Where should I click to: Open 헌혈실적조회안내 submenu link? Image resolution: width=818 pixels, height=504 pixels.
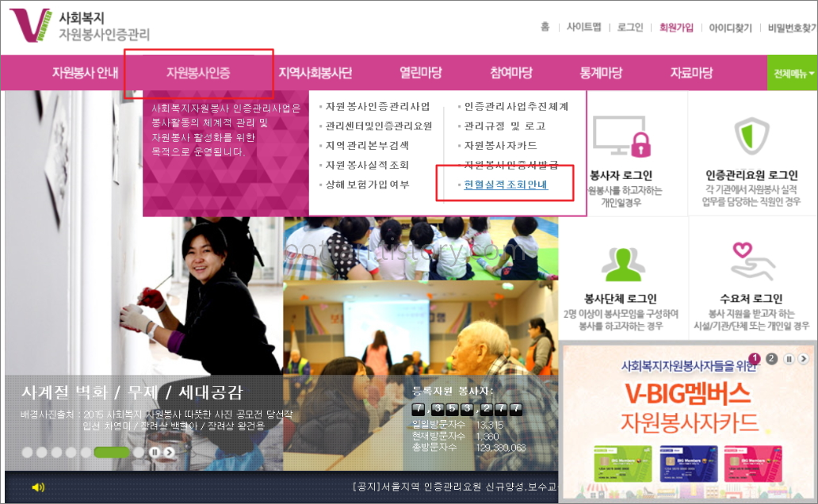point(506,184)
